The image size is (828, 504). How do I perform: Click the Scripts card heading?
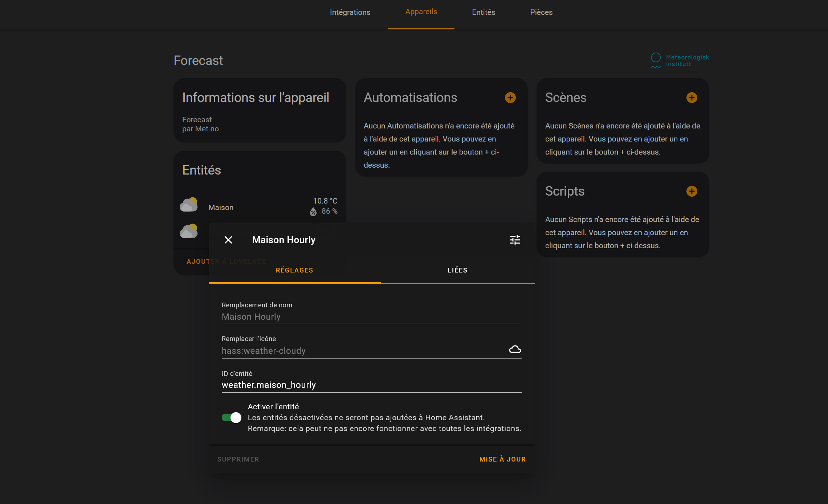click(x=565, y=191)
